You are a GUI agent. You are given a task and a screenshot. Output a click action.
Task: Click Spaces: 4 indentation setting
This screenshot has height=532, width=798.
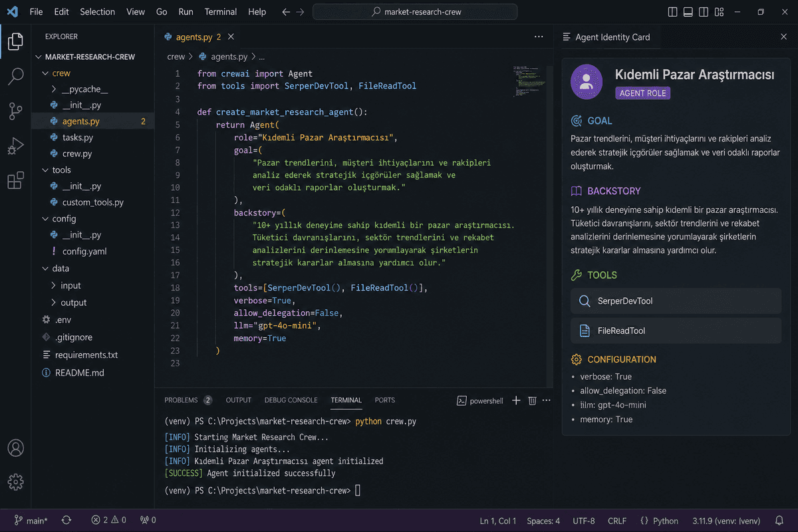point(543,521)
